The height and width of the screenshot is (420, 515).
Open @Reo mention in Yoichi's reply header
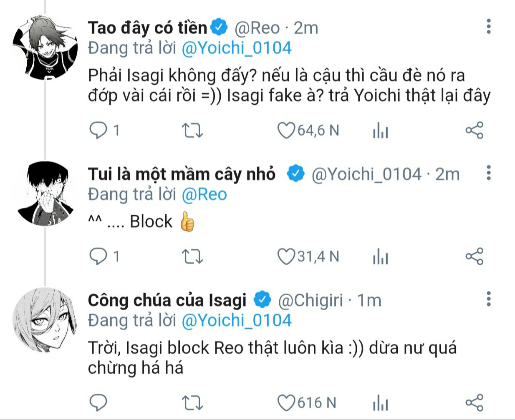coord(204,194)
